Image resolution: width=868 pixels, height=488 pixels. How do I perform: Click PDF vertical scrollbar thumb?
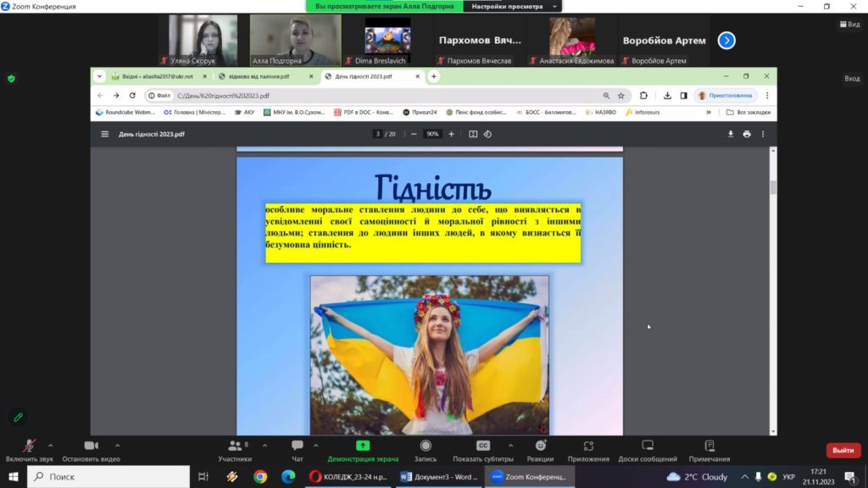[x=773, y=187]
